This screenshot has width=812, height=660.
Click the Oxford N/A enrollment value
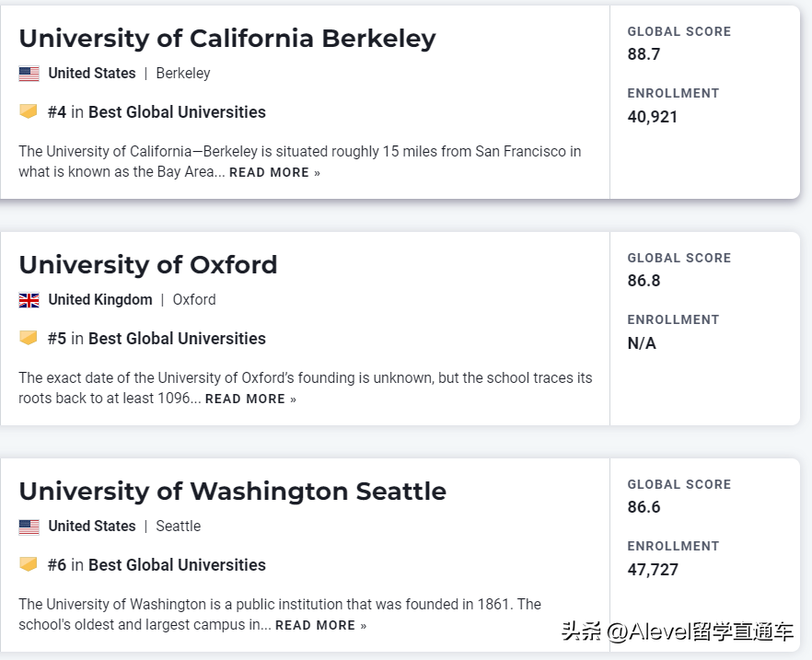pos(642,343)
